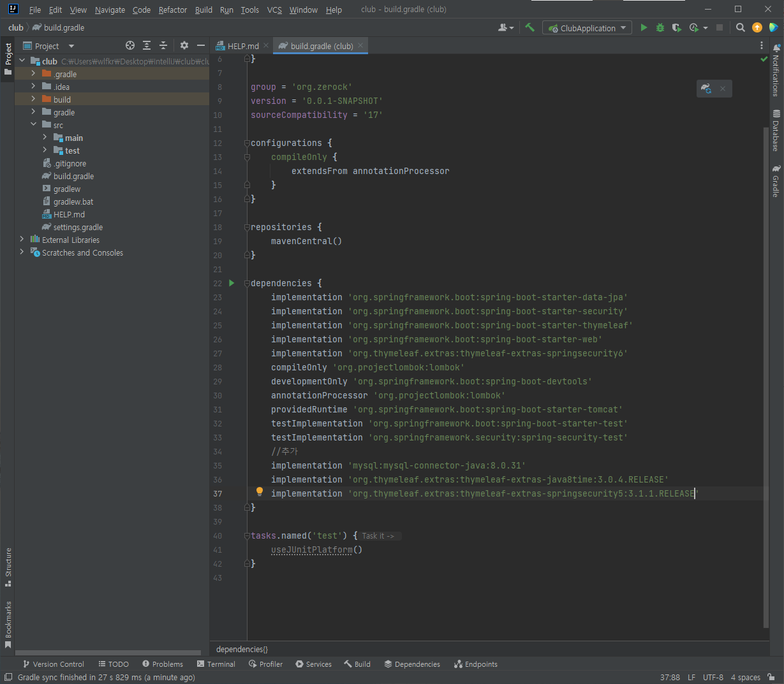The image size is (784, 684).
Task: Click the profiler run icon in toolbar
Action: click(x=695, y=27)
